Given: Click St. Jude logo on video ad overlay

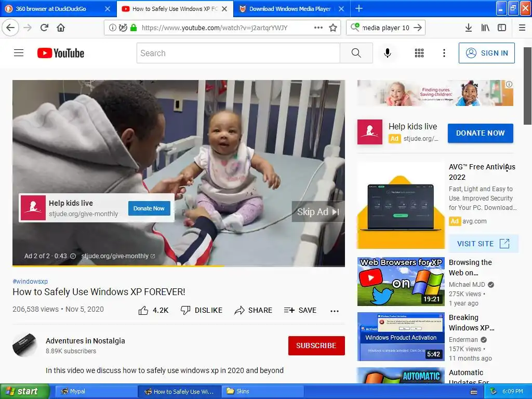Looking at the screenshot, I should pyautogui.click(x=33, y=208).
